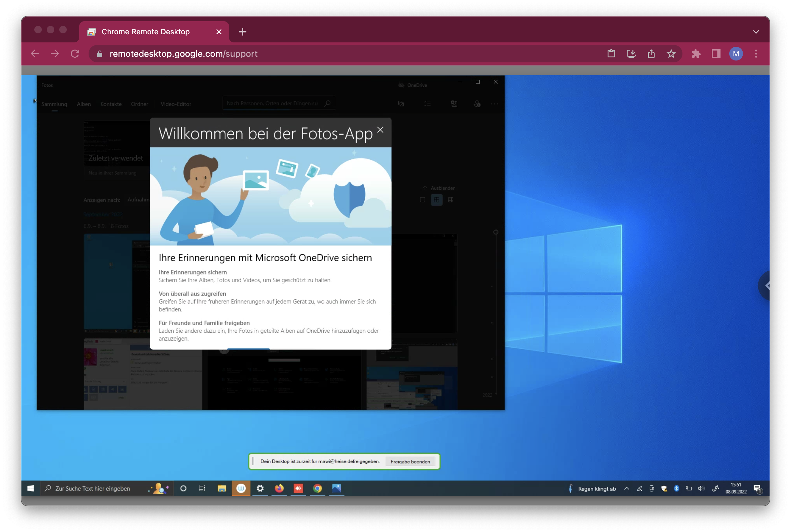The width and height of the screenshot is (791, 532).
Task: Click the Chrome extensions puzzle icon
Action: click(696, 54)
